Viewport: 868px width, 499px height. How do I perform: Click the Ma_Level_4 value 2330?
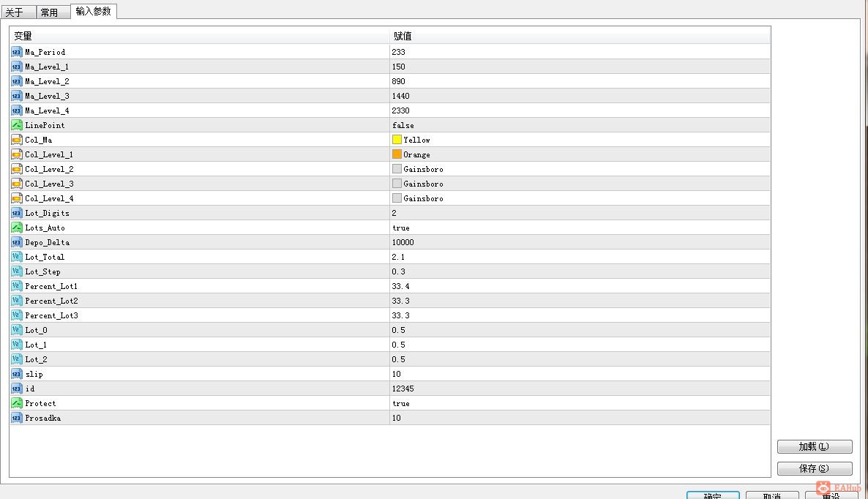[401, 110]
